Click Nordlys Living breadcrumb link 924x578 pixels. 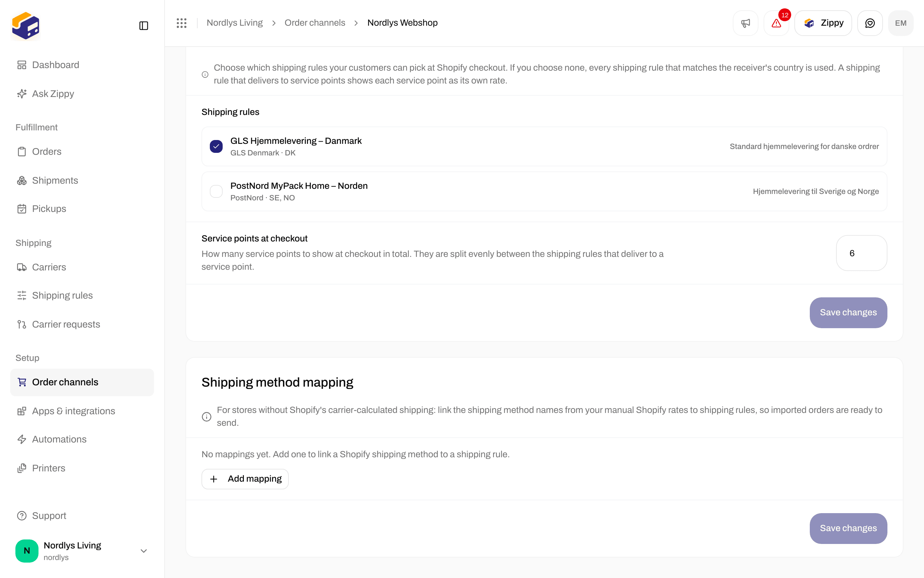pos(235,23)
